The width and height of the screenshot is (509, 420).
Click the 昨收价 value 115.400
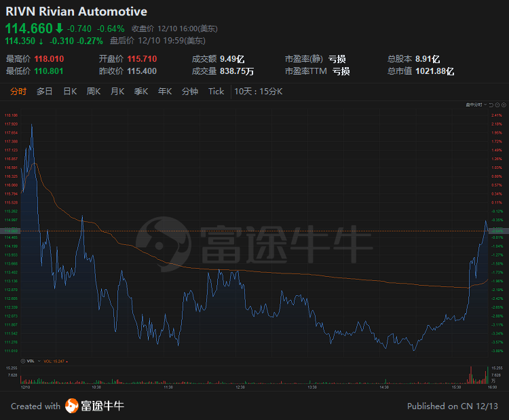coord(142,71)
